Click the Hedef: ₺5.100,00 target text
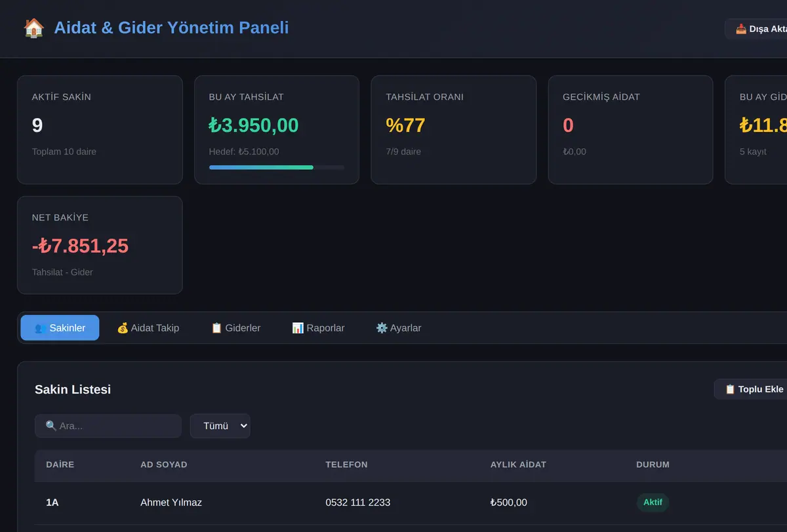Image resolution: width=787 pixels, height=532 pixels. 244,152
